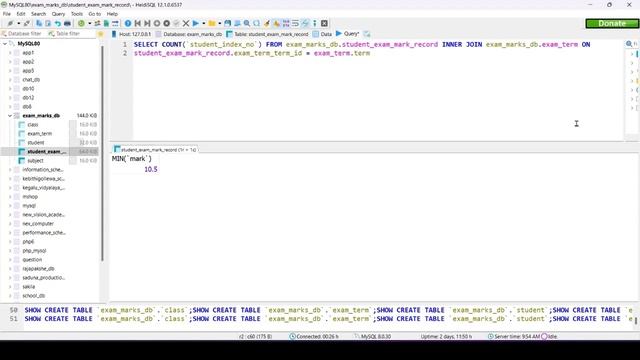This screenshot has width=640, height=360.
Task: Switch to the Database: exam_marks_db tab
Action: (x=189, y=34)
